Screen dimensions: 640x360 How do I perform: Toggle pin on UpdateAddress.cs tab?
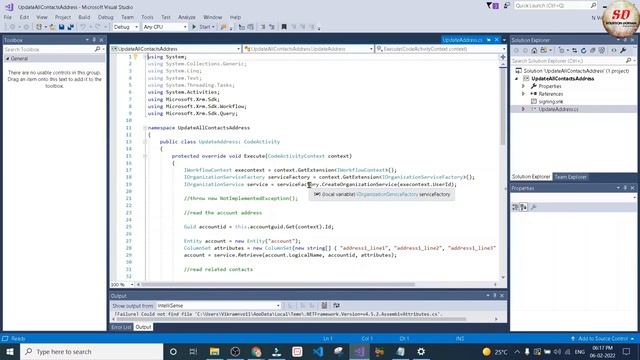tap(489, 40)
